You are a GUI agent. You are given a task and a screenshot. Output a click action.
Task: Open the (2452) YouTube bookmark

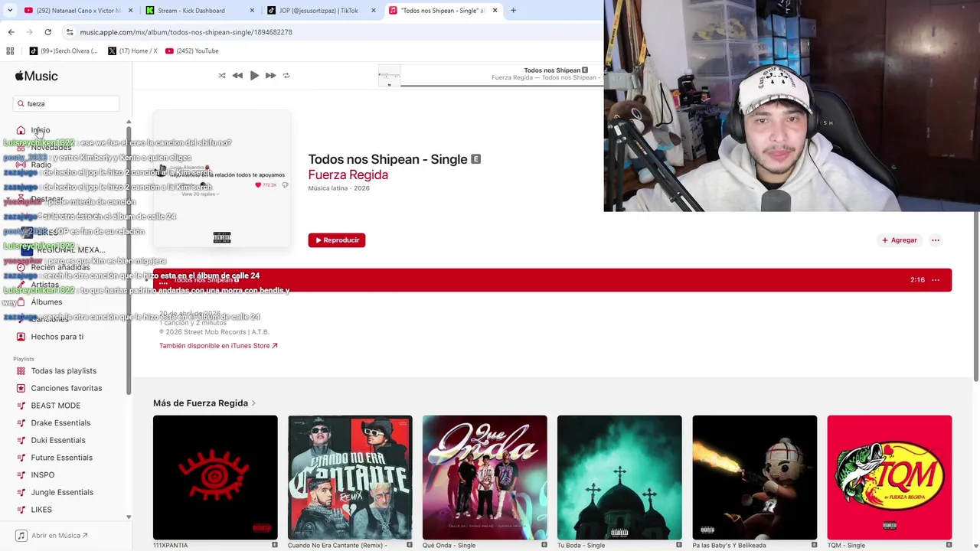[191, 51]
